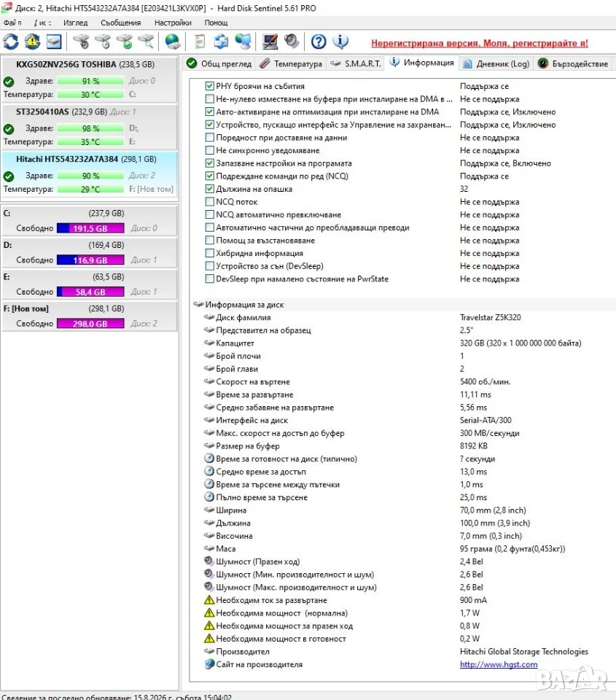Select the Hitachi HTS543232A7A384 disk entry
The image size is (616, 700).
(x=89, y=174)
